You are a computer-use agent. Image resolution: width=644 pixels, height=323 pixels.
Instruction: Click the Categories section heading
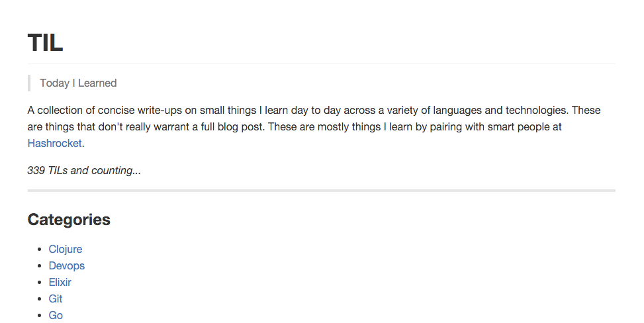pos(69,220)
